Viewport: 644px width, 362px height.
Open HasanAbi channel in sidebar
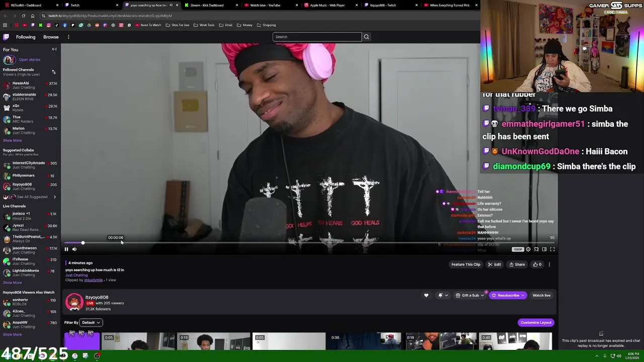tap(30, 85)
